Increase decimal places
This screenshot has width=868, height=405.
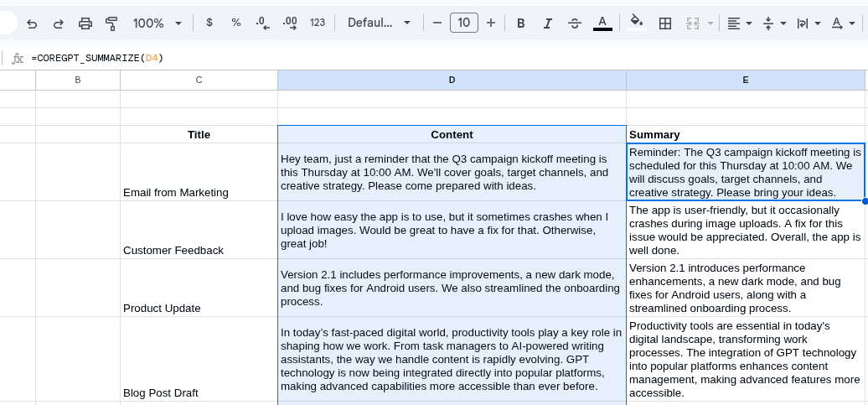pyautogui.click(x=290, y=23)
